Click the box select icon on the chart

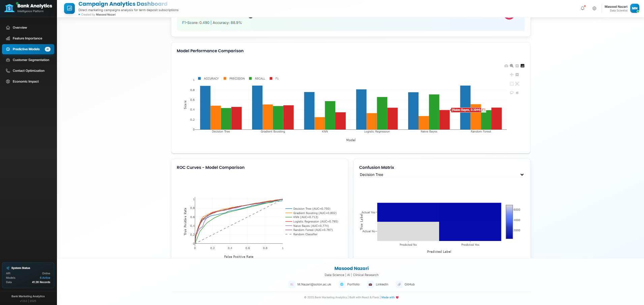511,84
